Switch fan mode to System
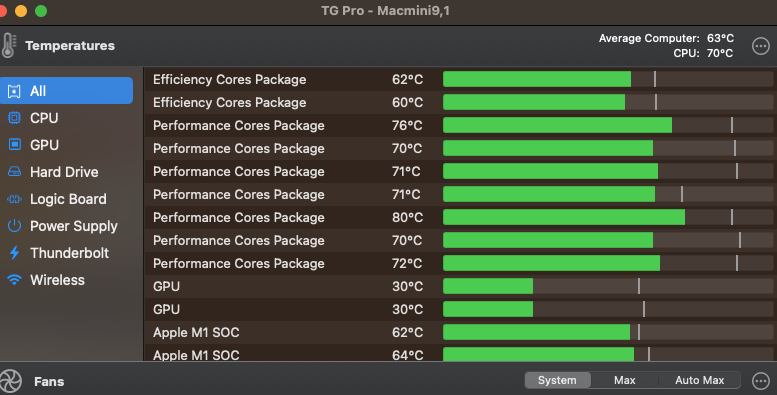 (557, 380)
